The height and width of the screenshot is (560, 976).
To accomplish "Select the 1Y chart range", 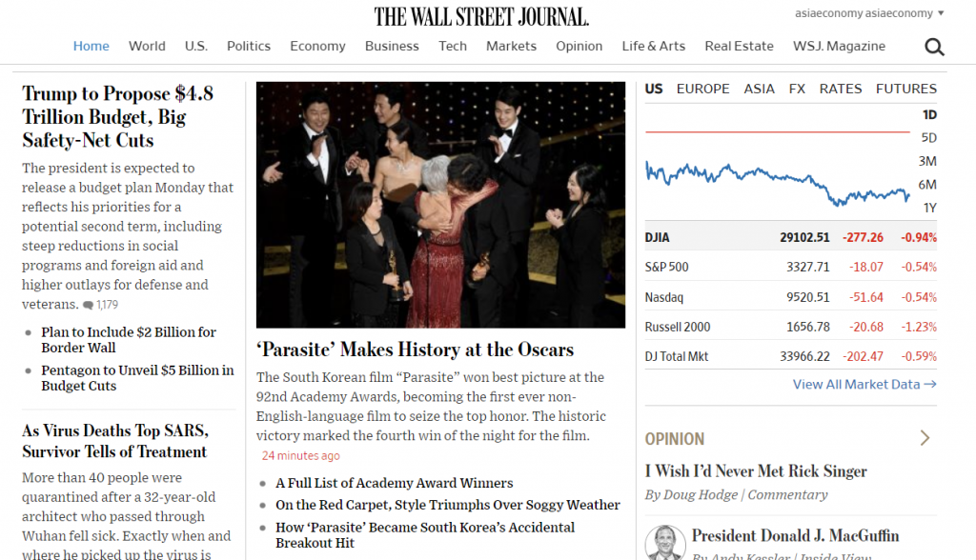I will pyautogui.click(x=930, y=208).
